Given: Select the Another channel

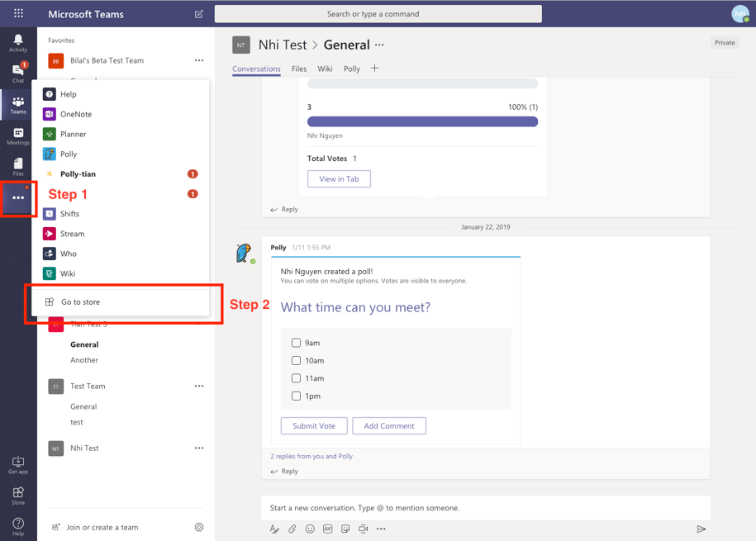Looking at the screenshot, I should pos(84,359).
